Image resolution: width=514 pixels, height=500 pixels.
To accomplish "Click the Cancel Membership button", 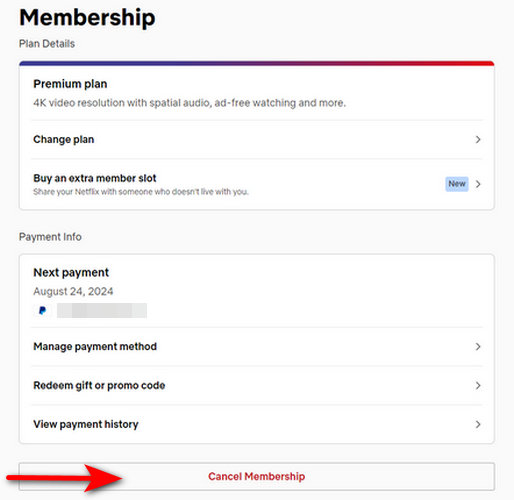I will point(257,477).
